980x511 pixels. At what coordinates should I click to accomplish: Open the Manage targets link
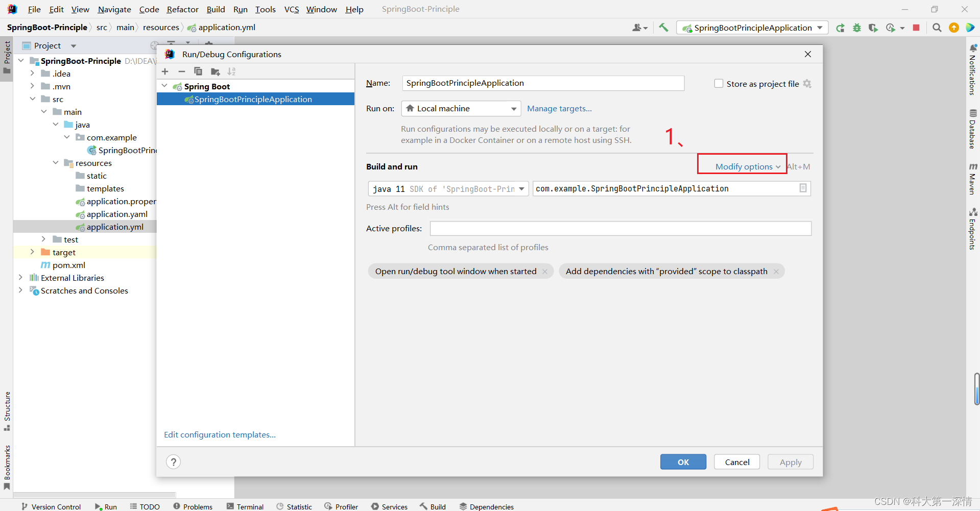tap(559, 108)
